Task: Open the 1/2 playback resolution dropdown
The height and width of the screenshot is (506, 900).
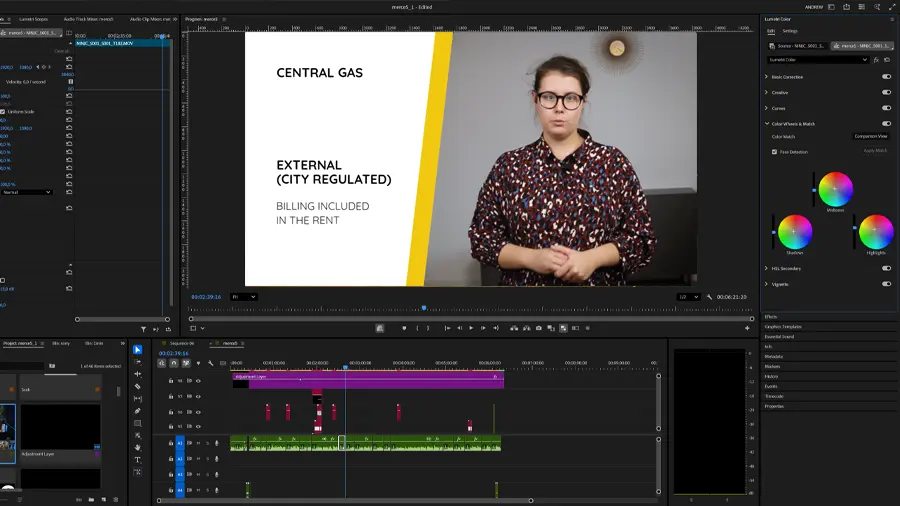Action: [x=688, y=297]
